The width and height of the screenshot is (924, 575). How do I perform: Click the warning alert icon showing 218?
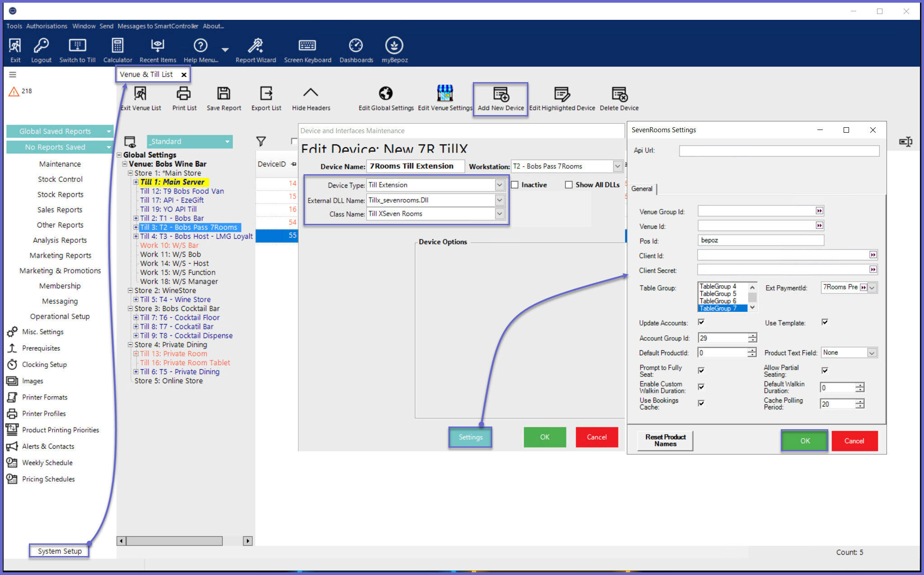pos(14,91)
